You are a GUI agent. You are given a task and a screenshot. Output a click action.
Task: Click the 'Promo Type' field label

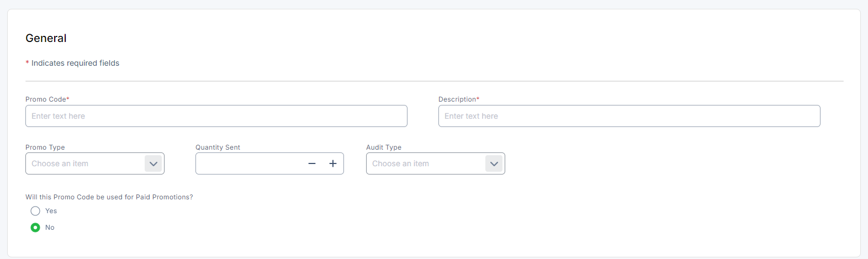point(45,147)
